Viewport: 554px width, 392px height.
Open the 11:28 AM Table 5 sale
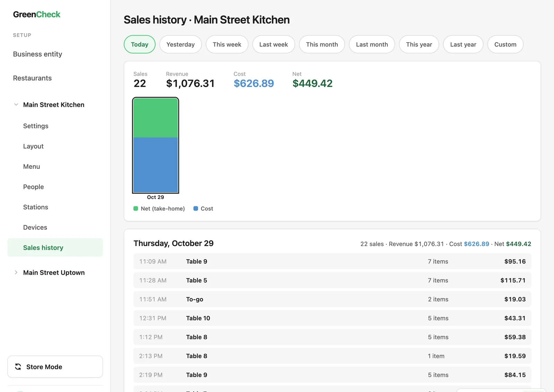click(332, 280)
